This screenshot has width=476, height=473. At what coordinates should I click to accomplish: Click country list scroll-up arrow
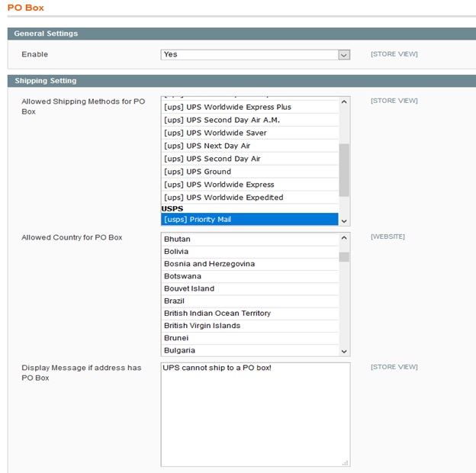point(344,238)
